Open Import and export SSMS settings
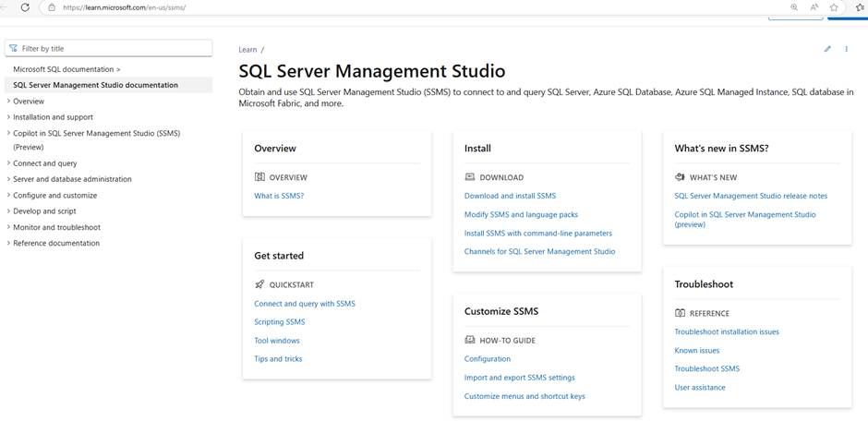Image resolution: width=868 pixels, height=421 pixels. tap(519, 378)
